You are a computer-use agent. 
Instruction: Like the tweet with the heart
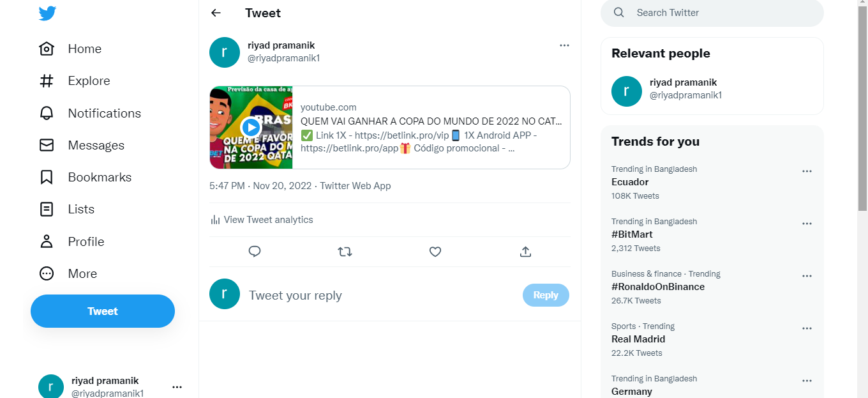tap(435, 252)
